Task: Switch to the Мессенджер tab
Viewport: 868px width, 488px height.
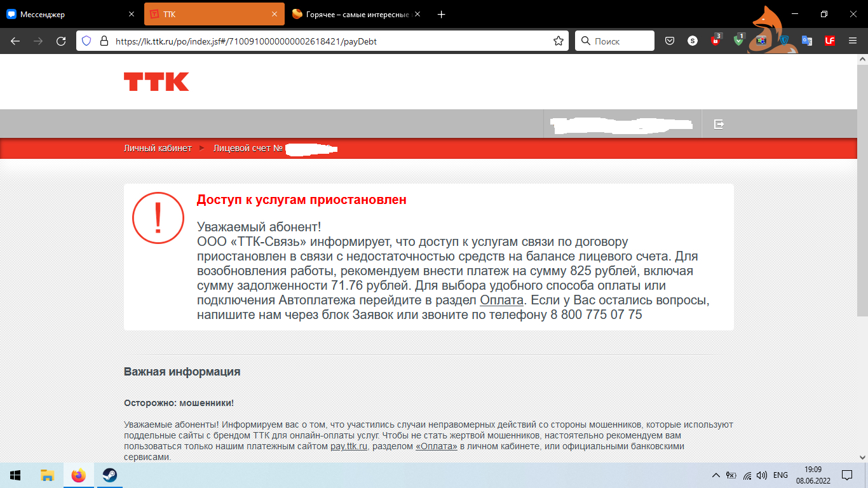Action: tap(71, 14)
